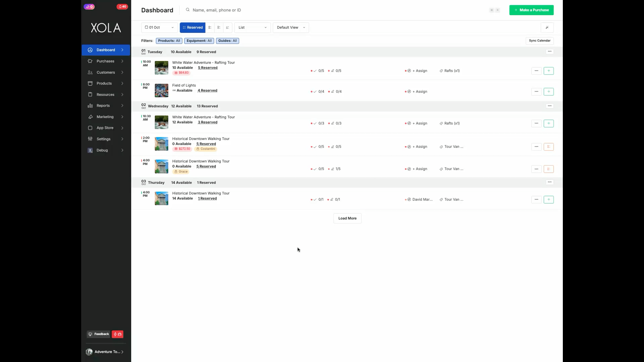Screen dimensions: 644x362
Task: Open more options for 01 Tuesday
Action: pyautogui.click(x=549, y=52)
